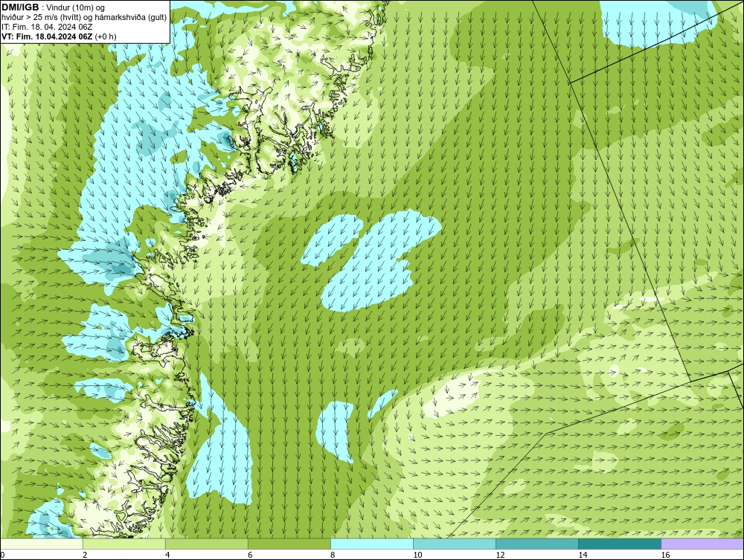Click the 2–4 m/s legend color band
744x560 pixels.
124,544
